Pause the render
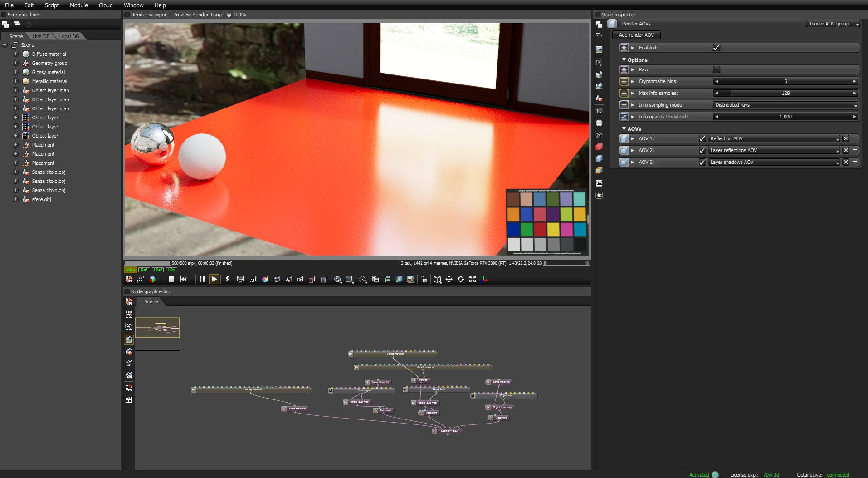 pos(202,279)
